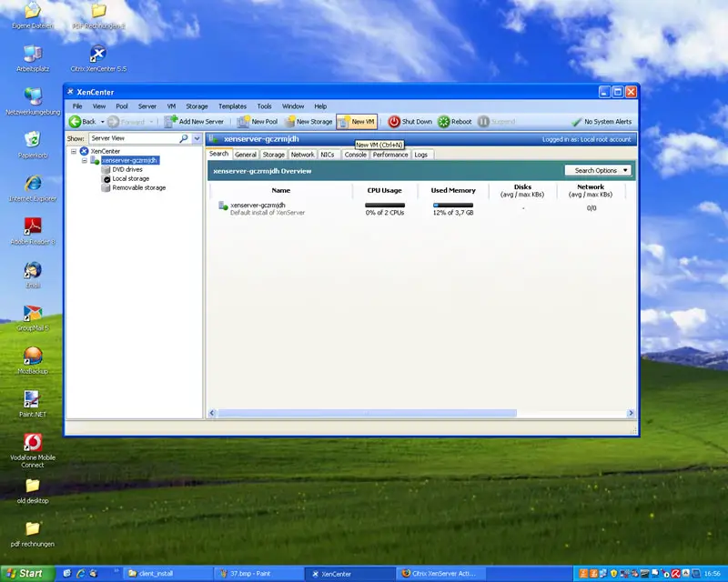
Task: Click the Start button on the taskbar
Action: click(27, 574)
